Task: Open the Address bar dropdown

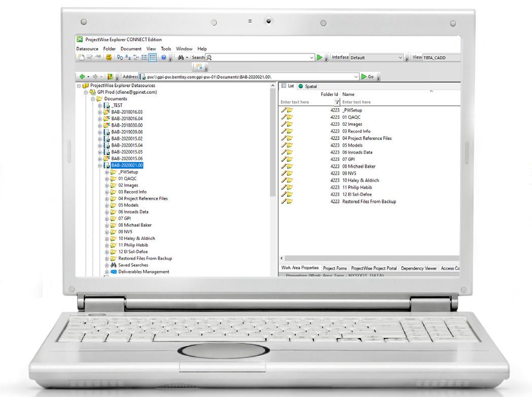Action: click(x=356, y=77)
